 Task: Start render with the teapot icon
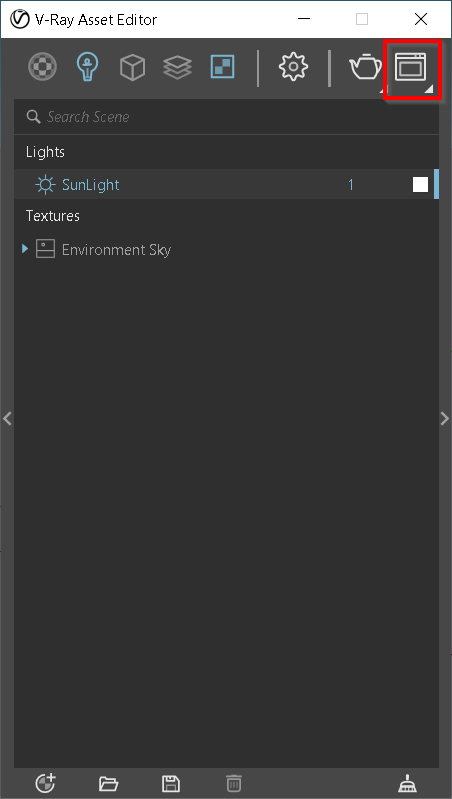tap(365, 67)
